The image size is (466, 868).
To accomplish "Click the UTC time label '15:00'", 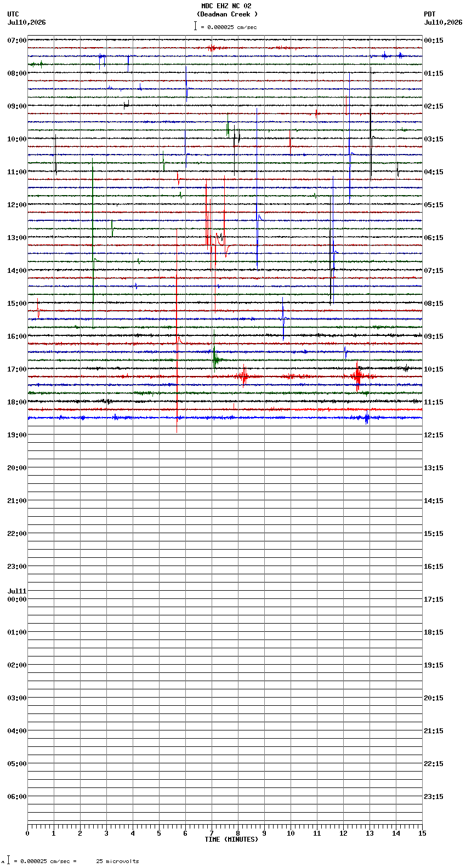I will tap(17, 304).
